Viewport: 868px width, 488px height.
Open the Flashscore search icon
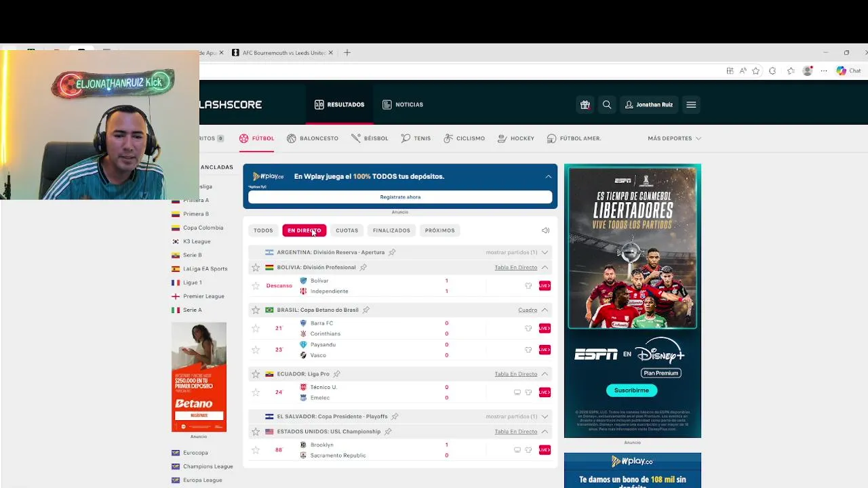pyautogui.click(x=607, y=104)
